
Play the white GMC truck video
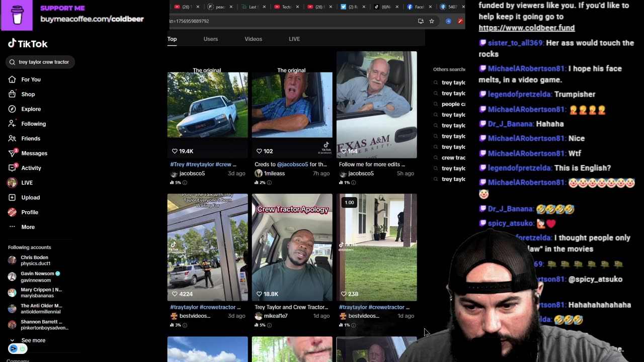[x=208, y=105]
